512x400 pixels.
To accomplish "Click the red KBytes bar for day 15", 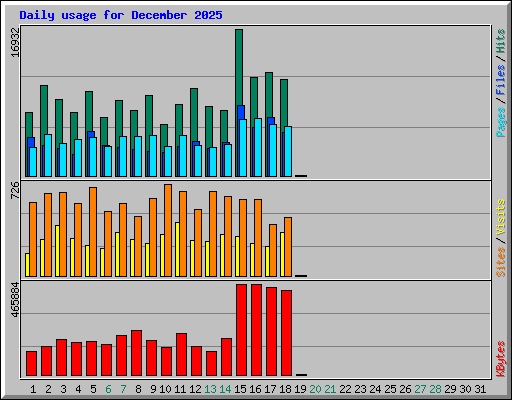I will (241, 330).
